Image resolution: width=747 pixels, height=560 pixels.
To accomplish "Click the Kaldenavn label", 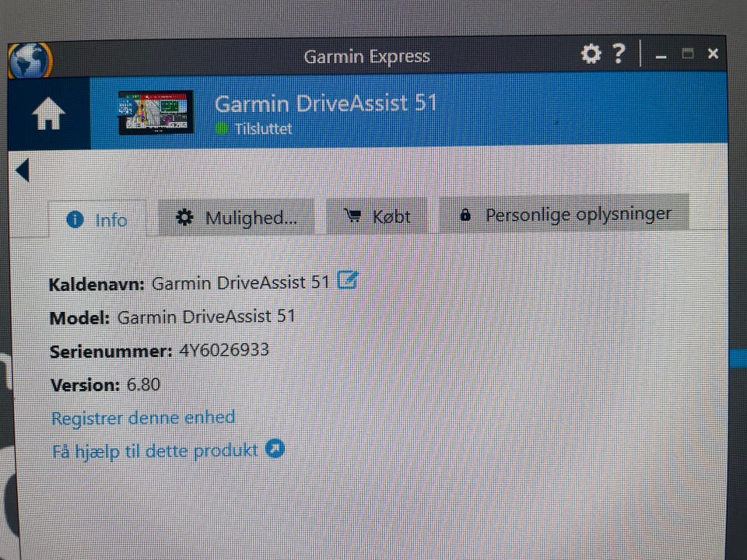I will [x=96, y=285].
